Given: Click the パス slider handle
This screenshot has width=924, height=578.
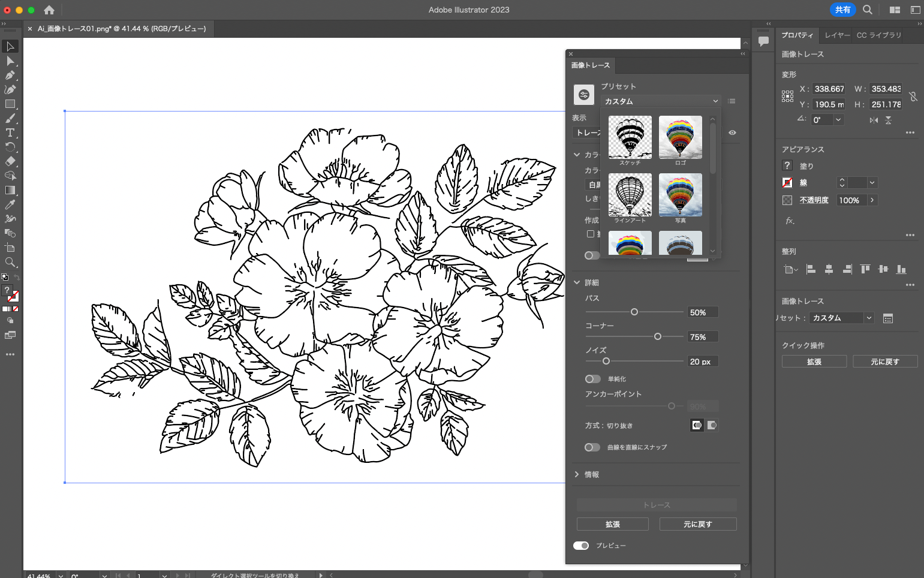Looking at the screenshot, I should pyautogui.click(x=634, y=312).
